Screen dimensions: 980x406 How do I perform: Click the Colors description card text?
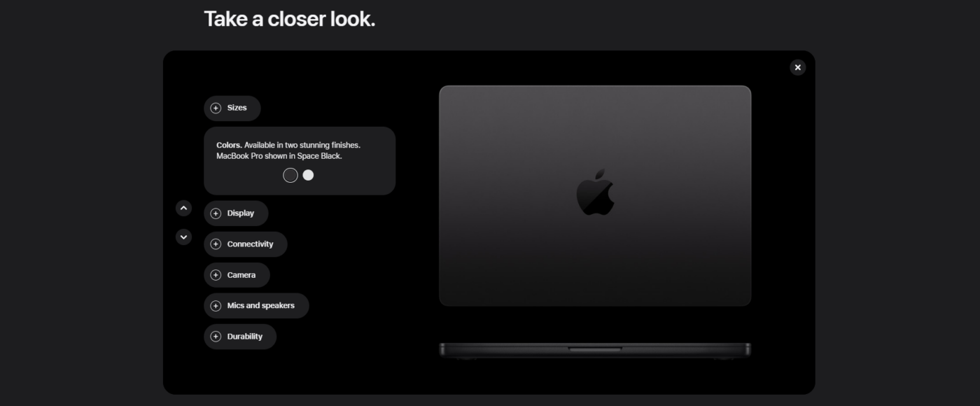pyautogui.click(x=288, y=150)
